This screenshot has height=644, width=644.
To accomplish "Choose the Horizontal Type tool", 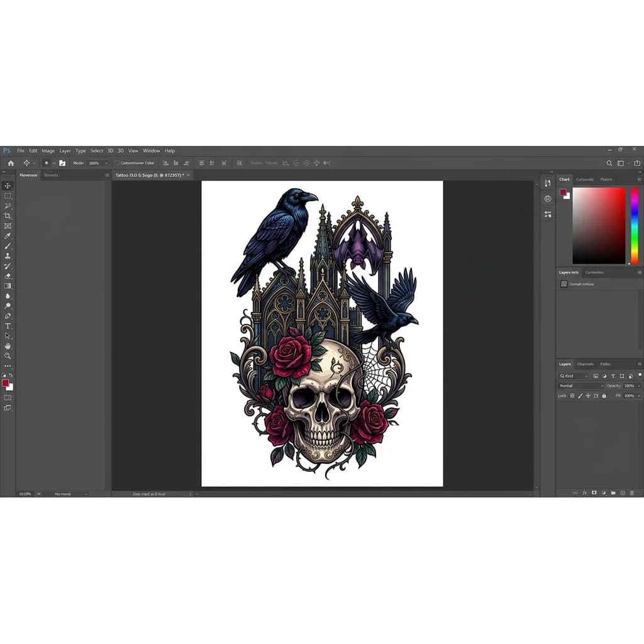I will tap(8, 326).
